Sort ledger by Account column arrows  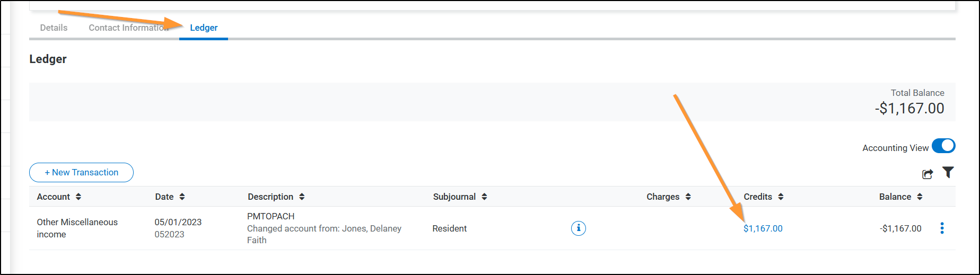click(x=78, y=197)
